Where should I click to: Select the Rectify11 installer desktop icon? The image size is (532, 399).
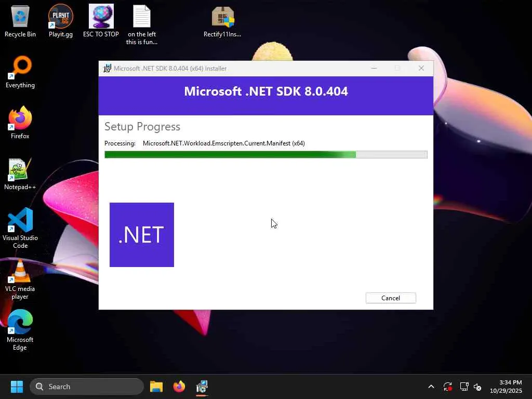pos(222,21)
